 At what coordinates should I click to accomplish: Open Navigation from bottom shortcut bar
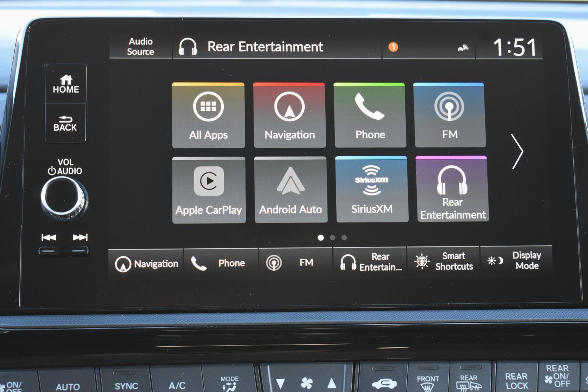(x=146, y=263)
